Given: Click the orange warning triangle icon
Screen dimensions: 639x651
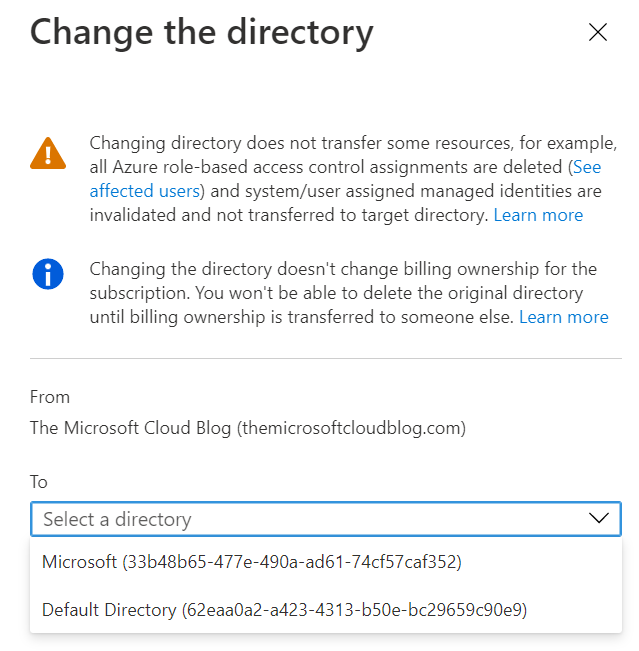Looking at the screenshot, I should (x=48, y=153).
